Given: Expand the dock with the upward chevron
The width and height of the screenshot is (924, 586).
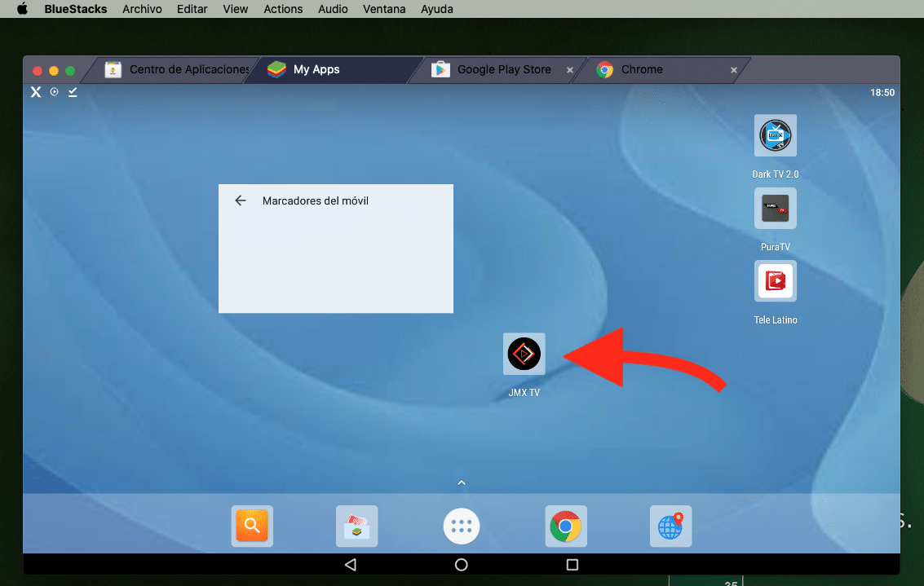Looking at the screenshot, I should (x=462, y=482).
